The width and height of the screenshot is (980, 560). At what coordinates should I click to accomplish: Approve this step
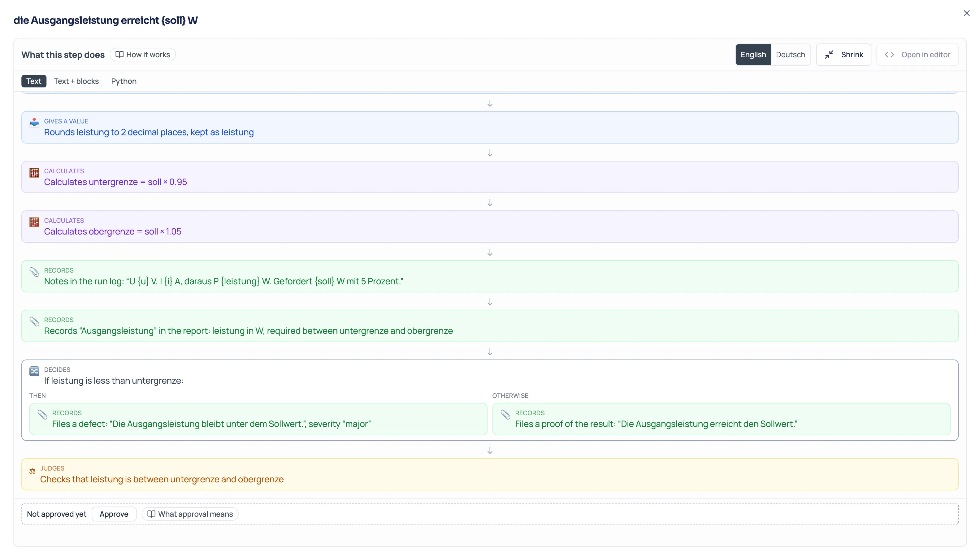pyautogui.click(x=114, y=514)
